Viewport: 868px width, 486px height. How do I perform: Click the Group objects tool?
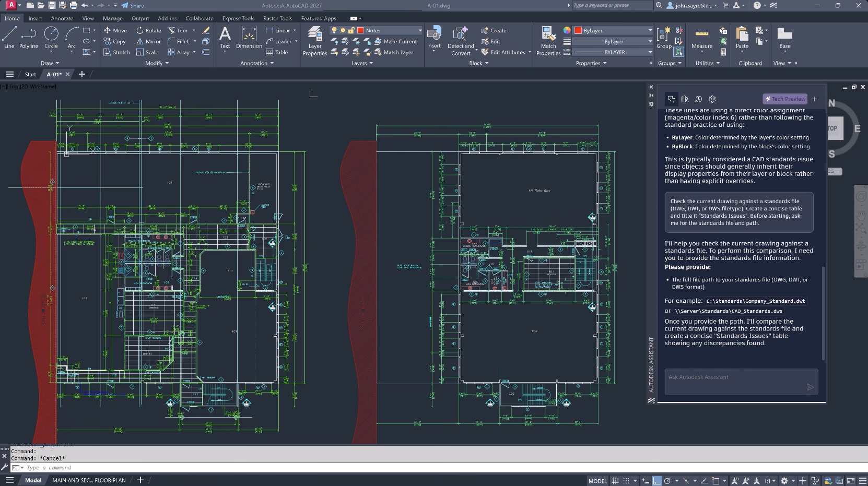(x=664, y=38)
